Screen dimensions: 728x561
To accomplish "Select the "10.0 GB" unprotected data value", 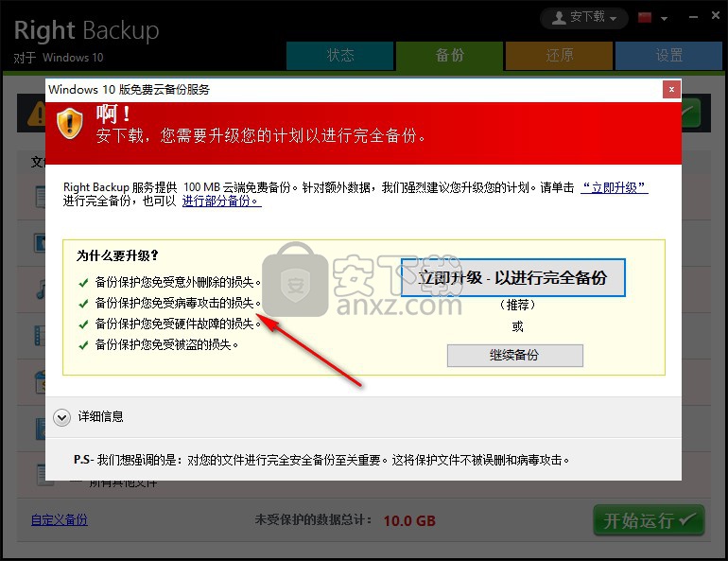I will click(409, 521).
